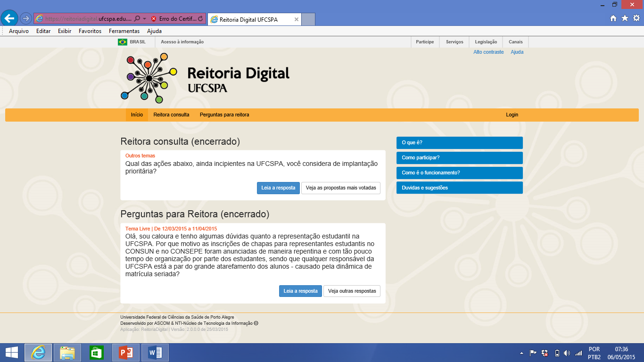The width and height of the screenshot is (644, 362).
Task: Close the Reitoria Digital UFCSPA tab
Action: [x=296, y=19]
